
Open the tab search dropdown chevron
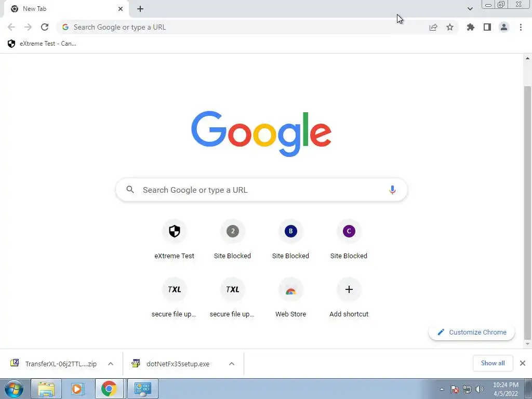coord(470,9)
